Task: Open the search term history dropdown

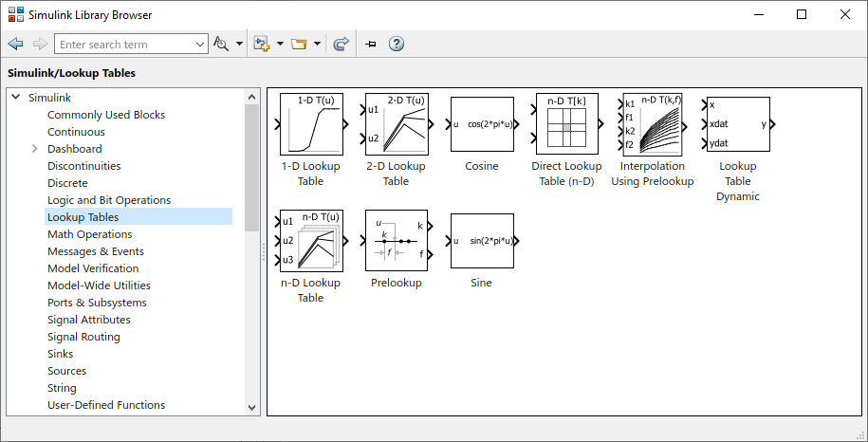Action: [x=200, y=45]
